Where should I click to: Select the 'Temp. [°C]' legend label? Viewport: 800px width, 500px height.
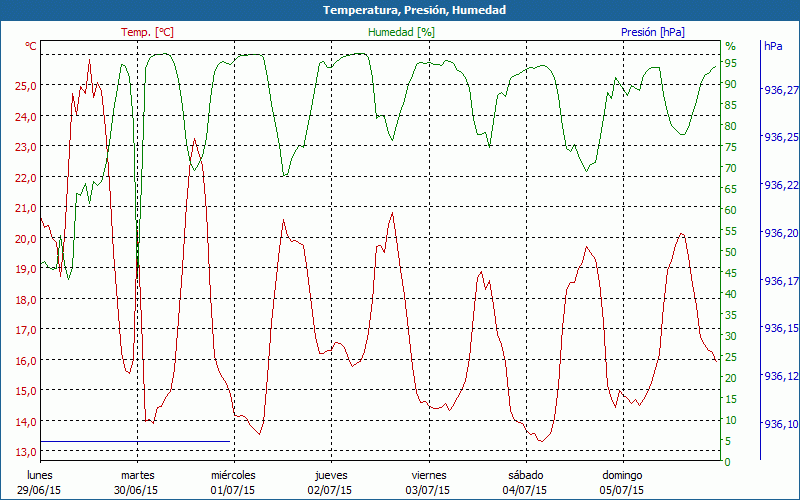tap(147, 32)
